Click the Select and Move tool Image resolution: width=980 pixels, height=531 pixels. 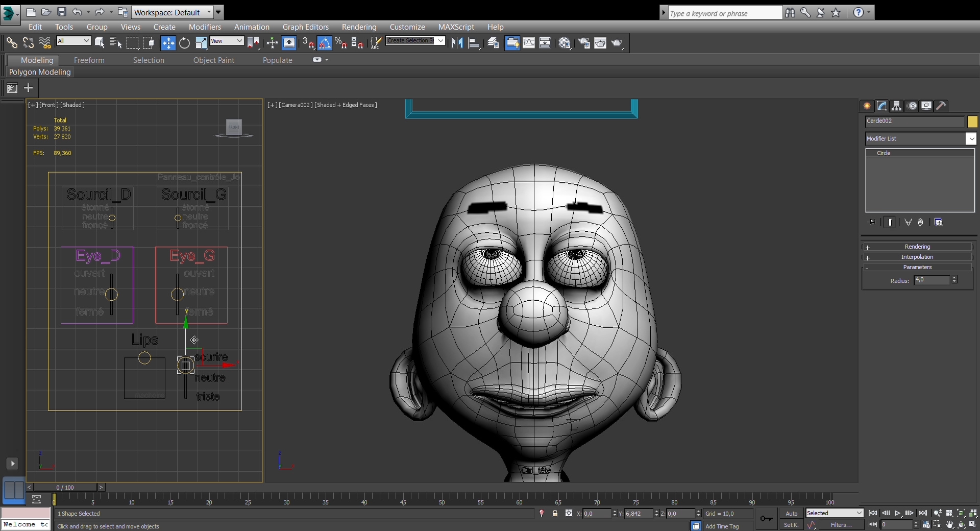click(168, 43)
